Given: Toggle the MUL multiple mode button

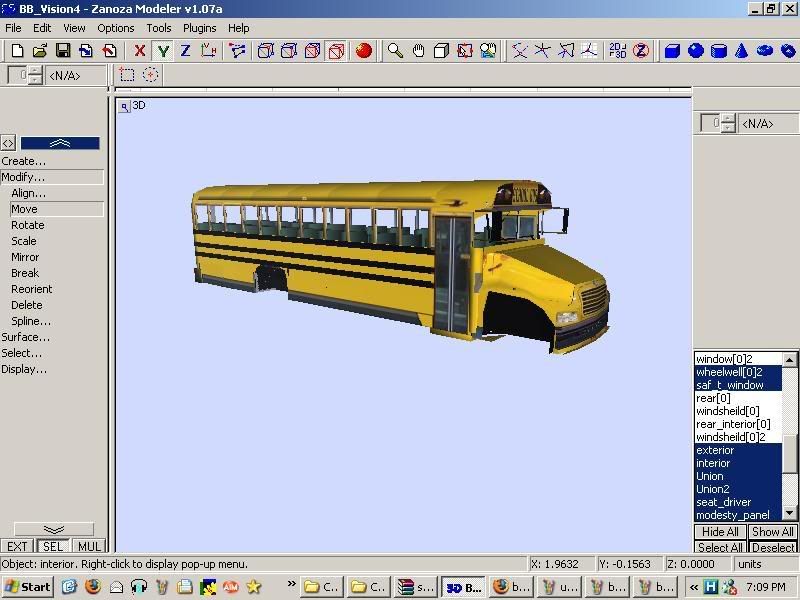Looking at the screenshot, I should [x=89, y=546].
